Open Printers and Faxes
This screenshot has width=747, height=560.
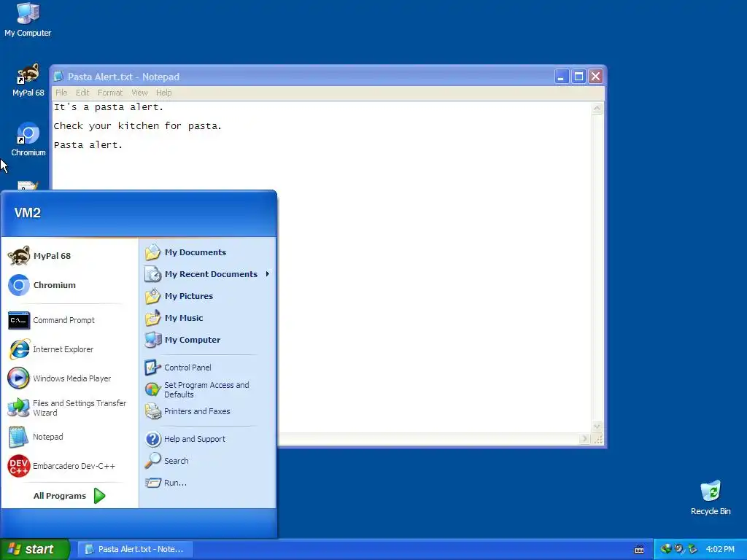(207, 411)
